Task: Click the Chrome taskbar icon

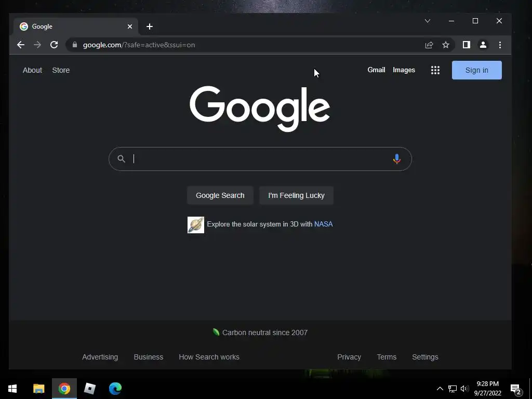Action: (x=64, y=389)
